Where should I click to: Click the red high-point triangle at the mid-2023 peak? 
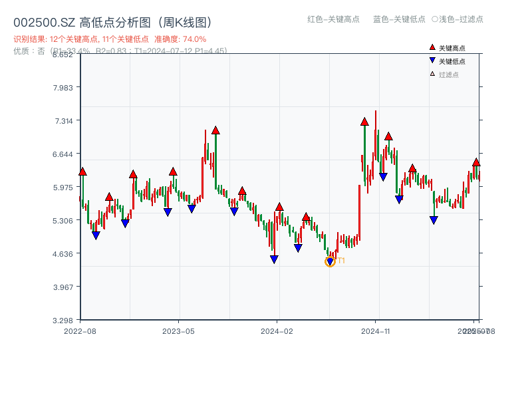(215, 130)
